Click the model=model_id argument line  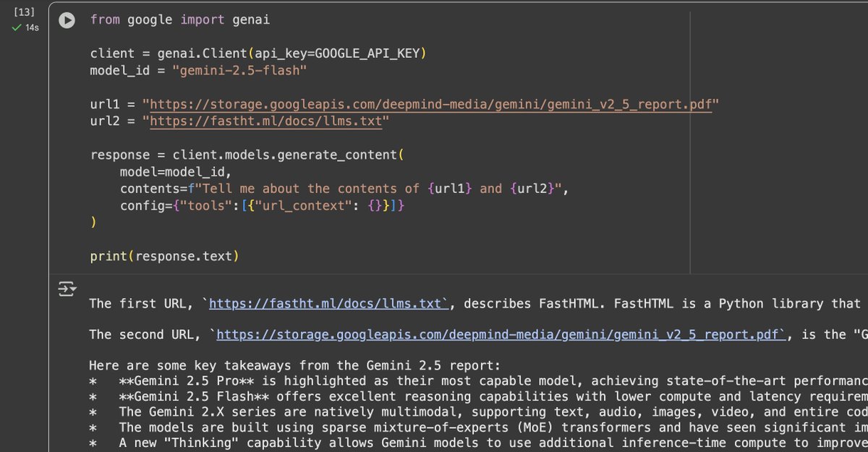click(x=175, y=172)
